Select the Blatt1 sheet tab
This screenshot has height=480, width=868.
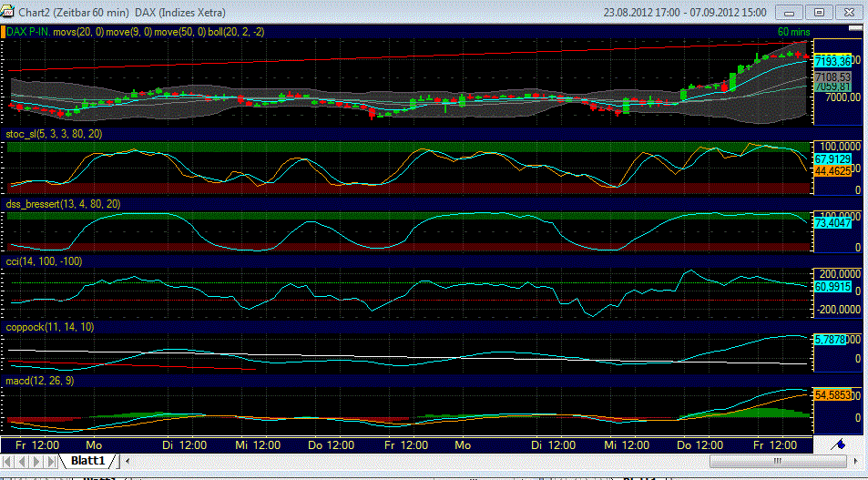point(89,462)
